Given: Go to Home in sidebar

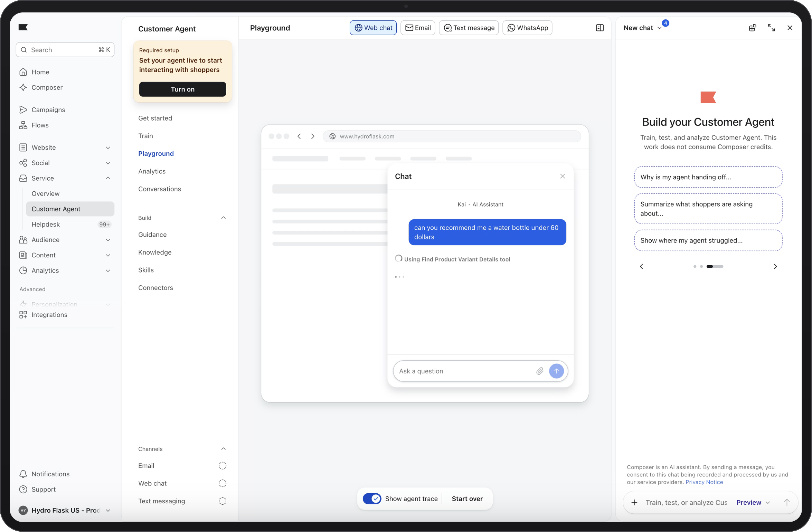Looking at the screenshot, I should pyautogui.click(x=34, y=72).
